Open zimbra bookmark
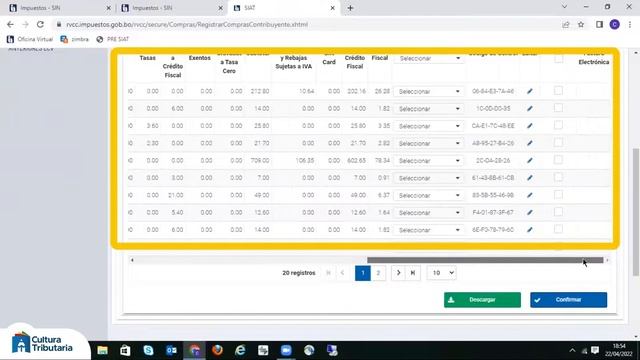The height and width of the screenshot is (360, 640). point(74,39)
